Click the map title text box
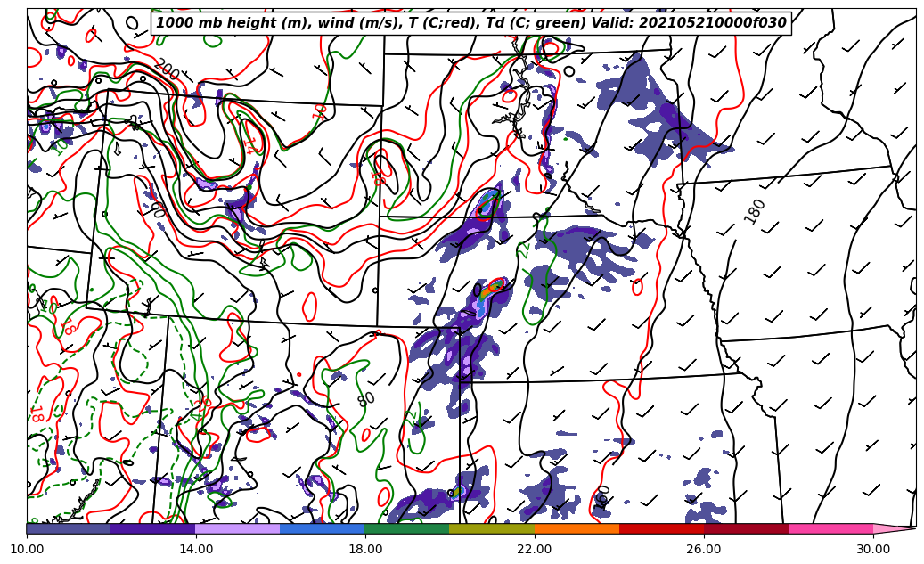This screenshot has width=924, height=564. [470, 23]
